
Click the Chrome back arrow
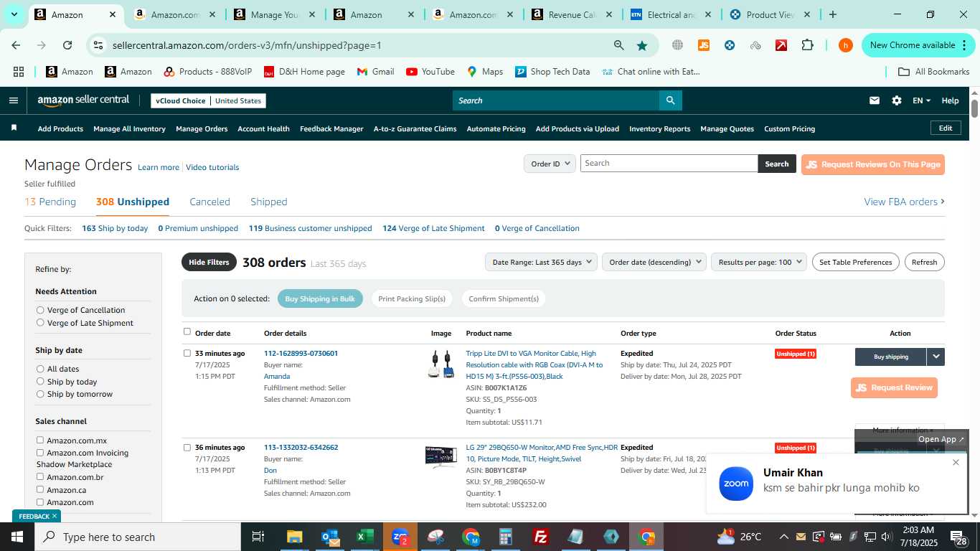click(16, 45)
